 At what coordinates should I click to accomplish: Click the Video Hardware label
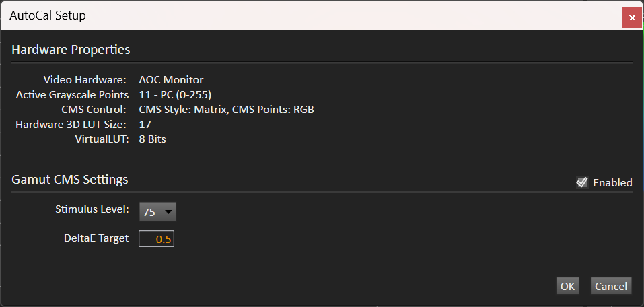pos(85,79)
